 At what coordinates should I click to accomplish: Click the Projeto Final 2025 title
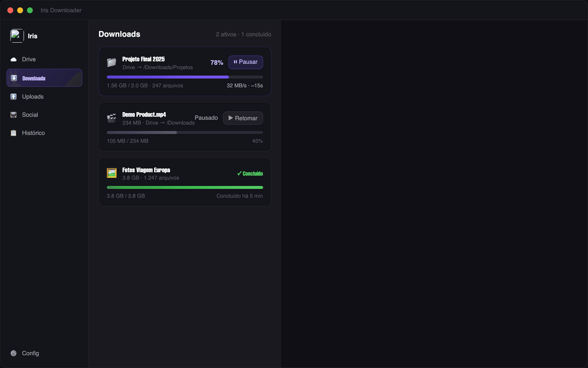144,59
